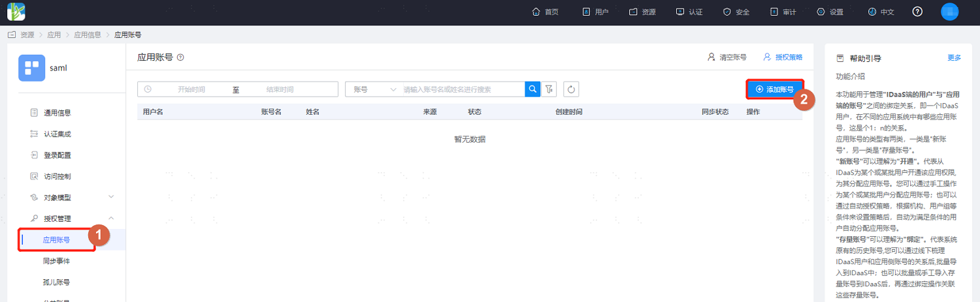Click the product logo at top left
Viewport: 980px width, 302px height.
[x=16, y=12]
